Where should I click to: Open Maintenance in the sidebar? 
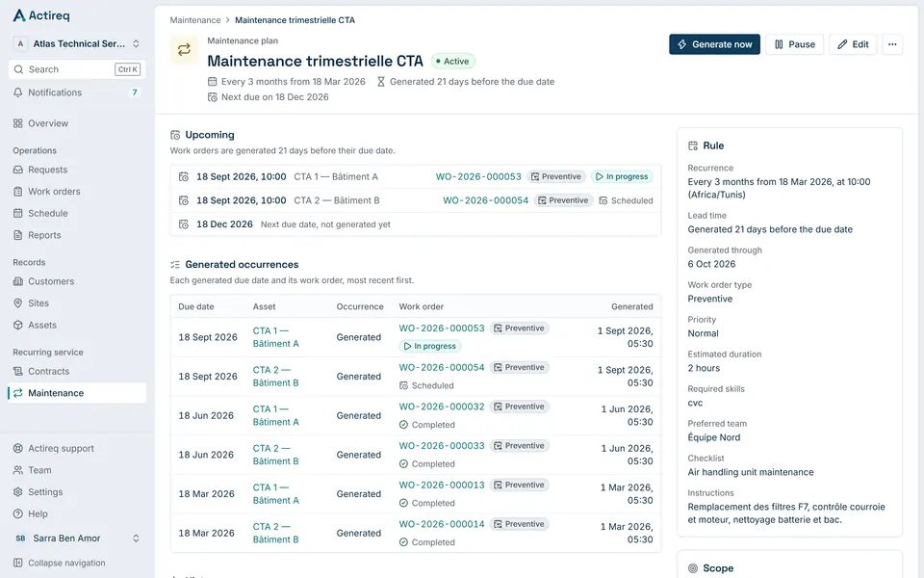point(77,393)
